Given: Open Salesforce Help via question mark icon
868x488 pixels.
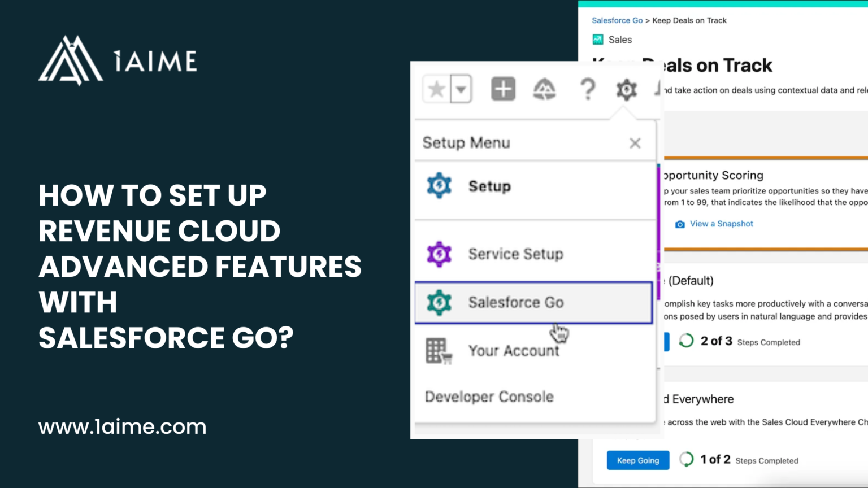Looking at the screenshot, I should 588,89.
